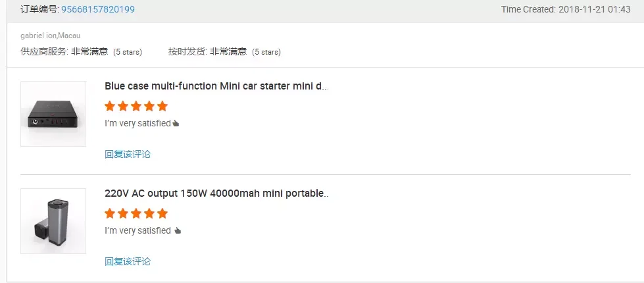
Task: Open the Blue case multi-function product title
Action: coord(216,86)
